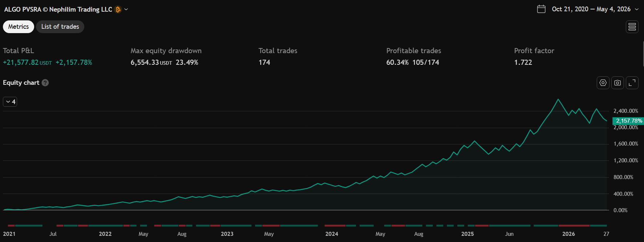Click the 105/174 profitable trades ratio
The width and height of the screenshot is (644, 242).
pyautogui.click(x=426, y=63)
